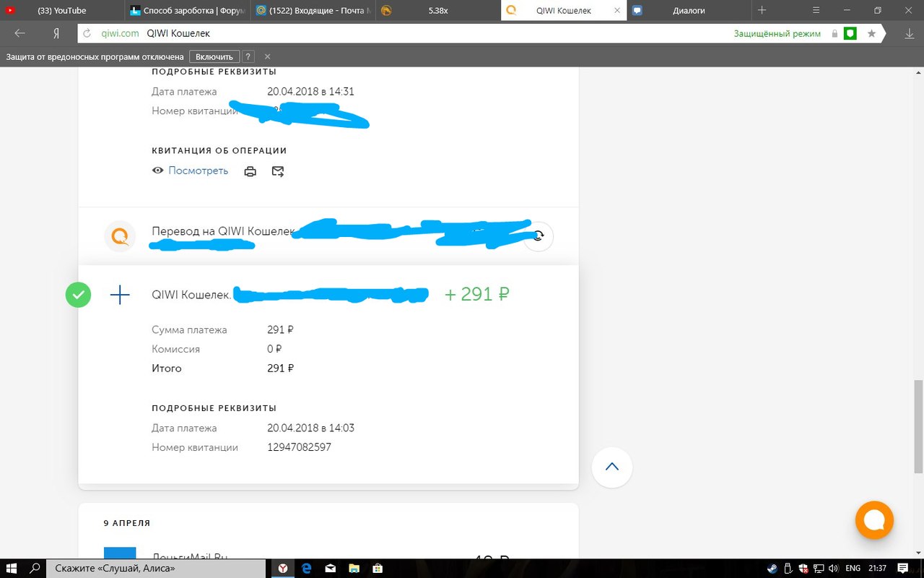The height and width of the screenshot is (578, 924).
Task: Open the green Protect shield icon
Action: (x=850, y=33)
